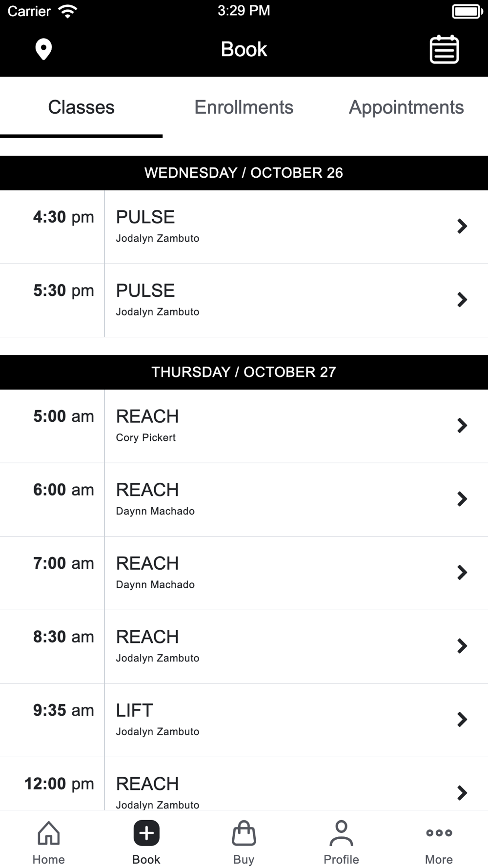Select the 12:00 pm REACH class
The image size is (488, 868).
pyautogui.click(x=244, y=784)
